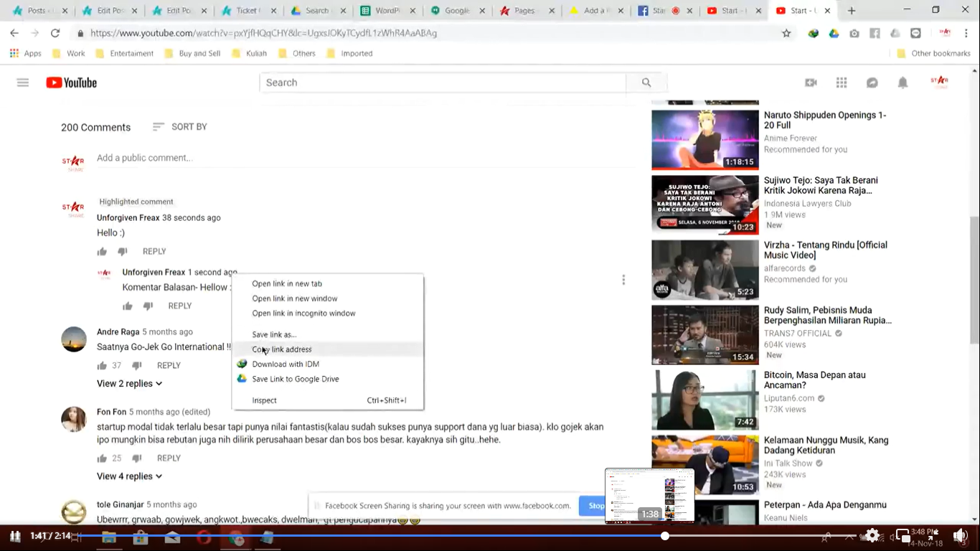Screen dimensions: 980x551
Task: Open the 'Kuliah' bookmarks folder
Action: [248, 54]
